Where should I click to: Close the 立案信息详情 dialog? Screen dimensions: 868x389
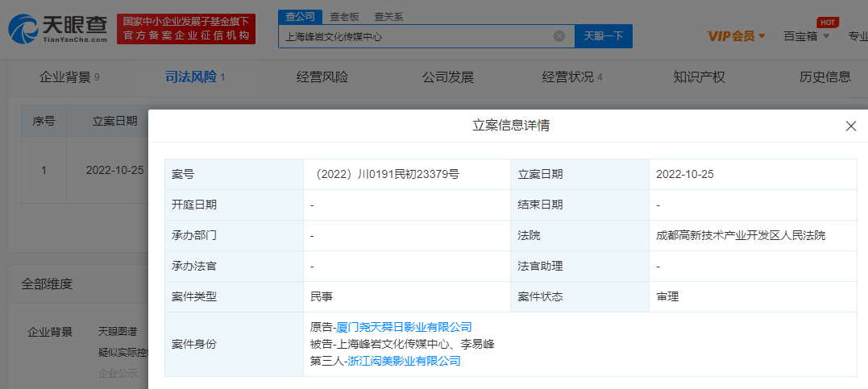tap(851, 126)
